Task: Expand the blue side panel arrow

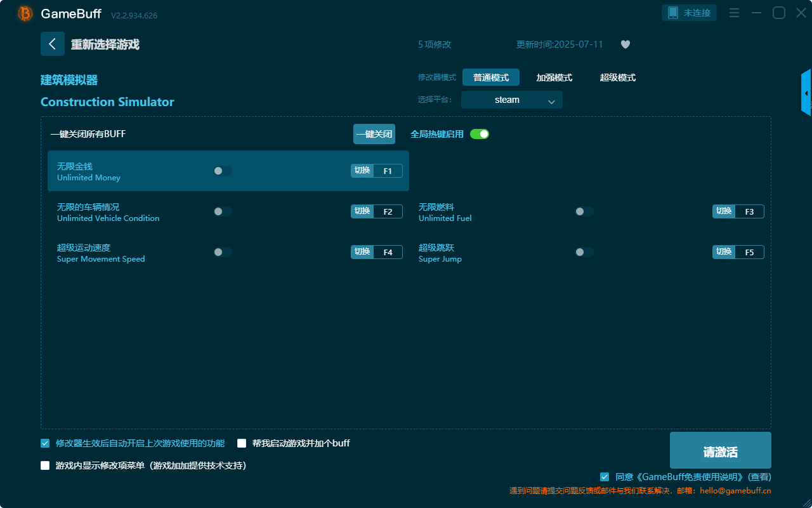Action: [806, 93]
